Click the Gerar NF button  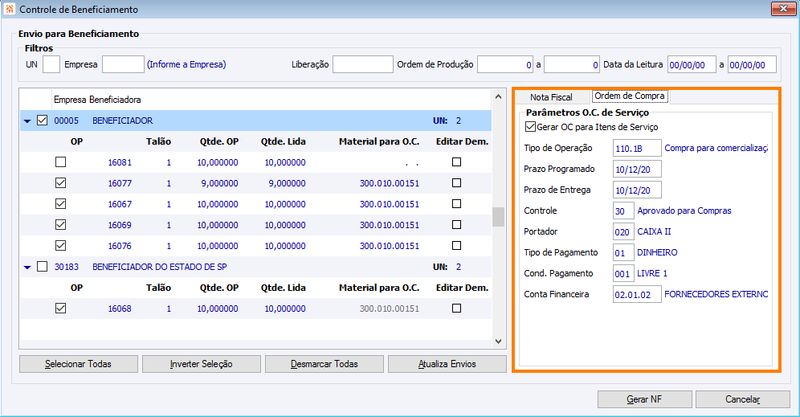tap(645, 399)
